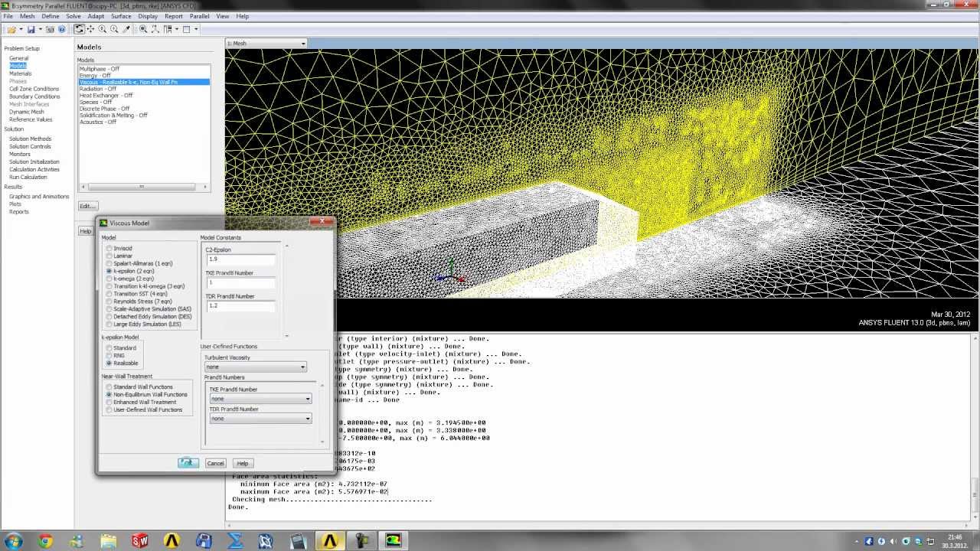Click Boundary Conditions in the navigation tree
Screen dimensions: 980x551
34,96
